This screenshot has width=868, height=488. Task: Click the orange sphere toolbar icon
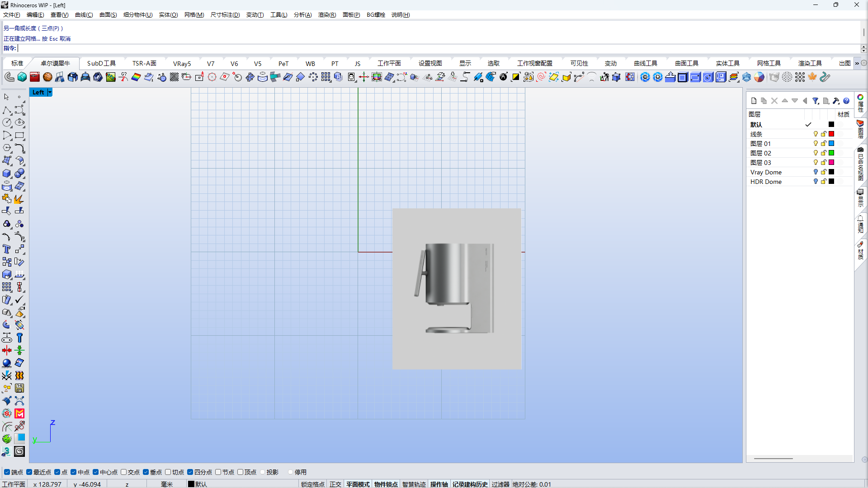point(47,77)
